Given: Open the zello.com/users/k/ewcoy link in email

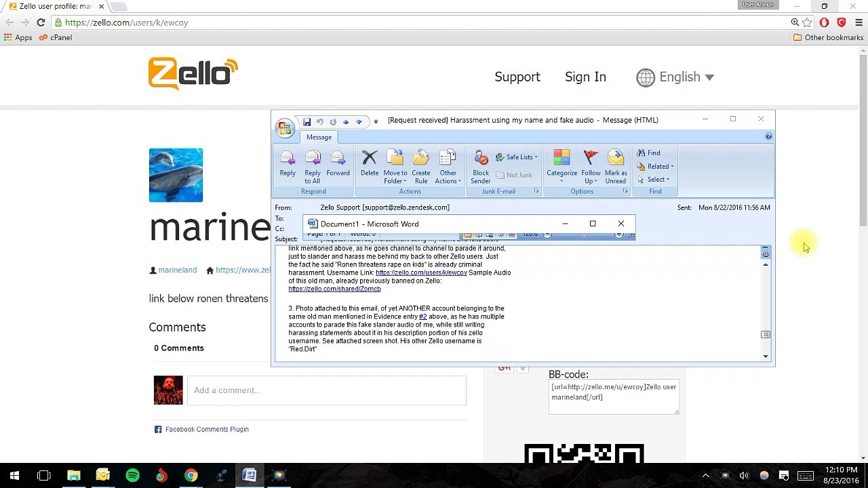Looking at the screenshot, I should coord(421,272).
